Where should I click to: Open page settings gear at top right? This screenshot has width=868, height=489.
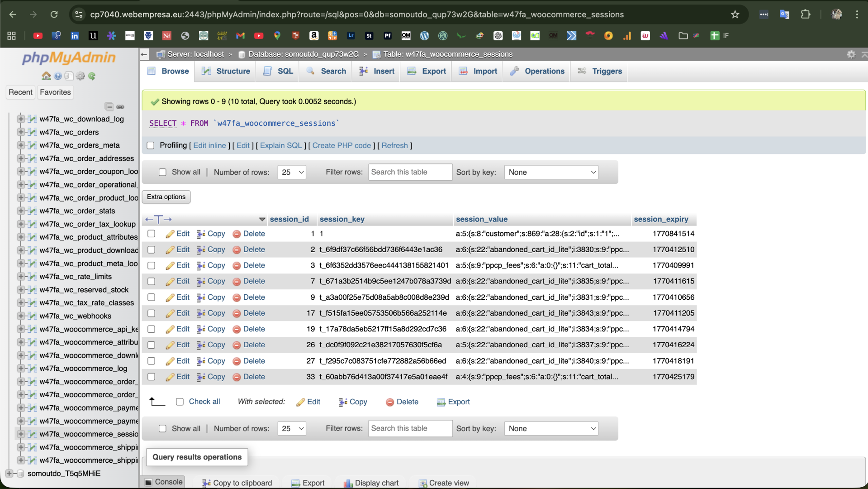[851, 54]
